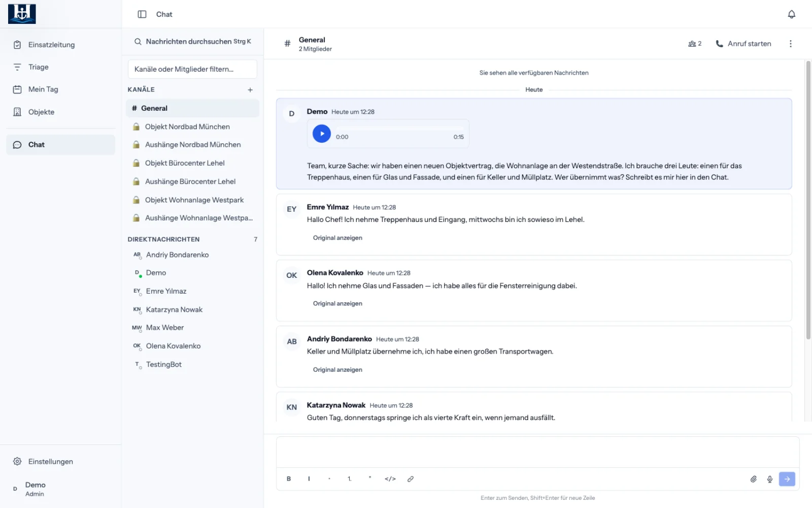The width and height of the screenshot is (812, 508).
Task: Show original of Olena Kovalenko's message
Action: click(x=337, y=304)
